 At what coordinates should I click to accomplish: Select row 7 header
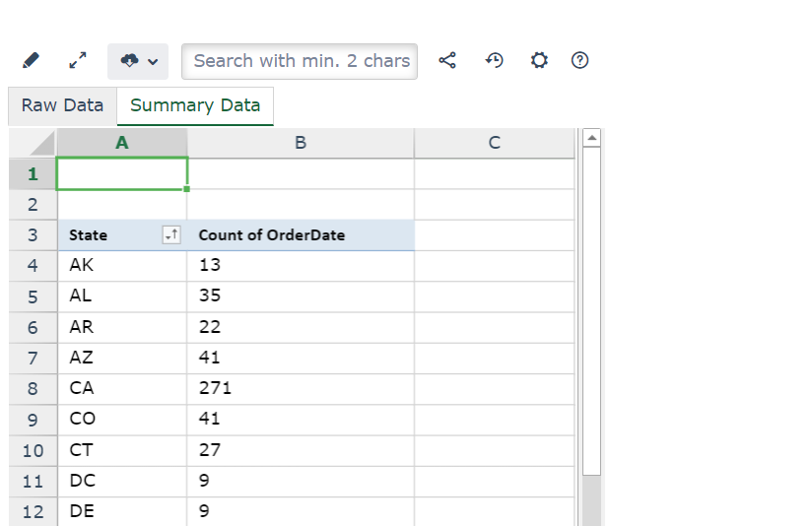[34, 358]
